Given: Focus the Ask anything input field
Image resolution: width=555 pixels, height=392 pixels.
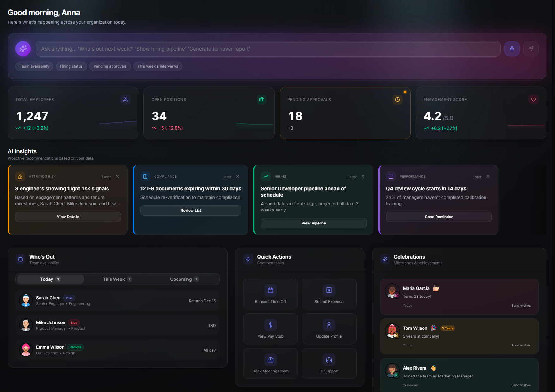Looking at the screenshot, I should tap(268, 49).
